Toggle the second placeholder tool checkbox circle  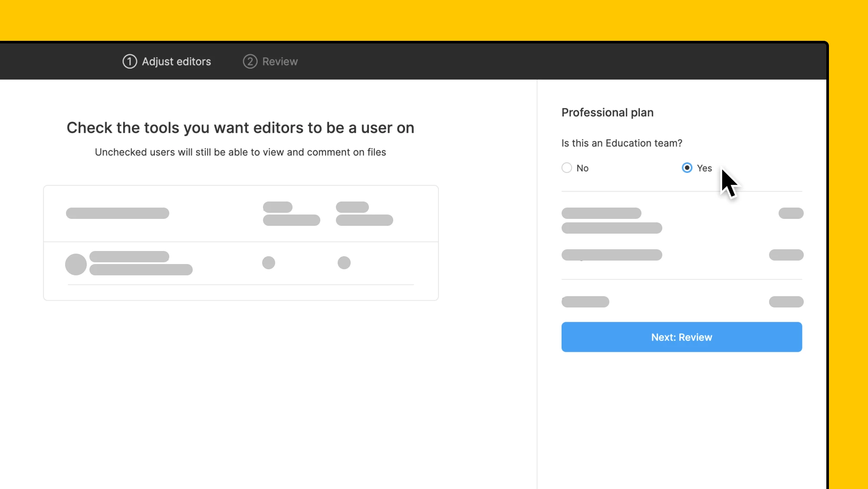(x=344, y=262)
